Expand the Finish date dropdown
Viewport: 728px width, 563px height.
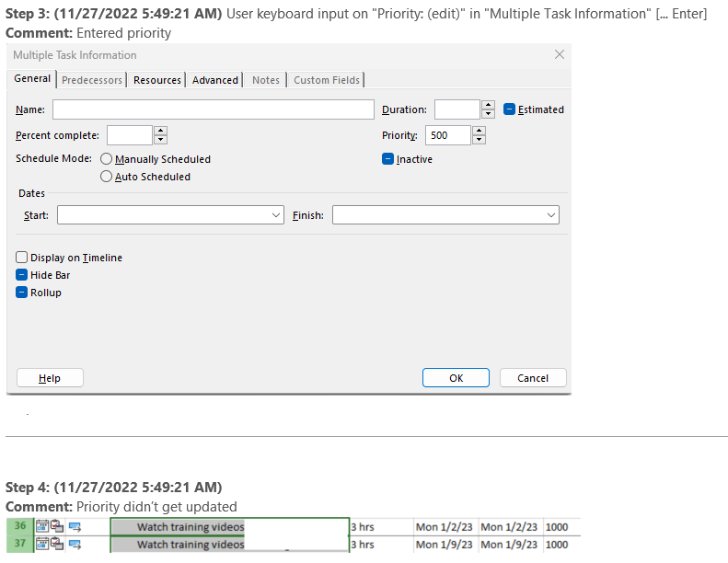551,215
